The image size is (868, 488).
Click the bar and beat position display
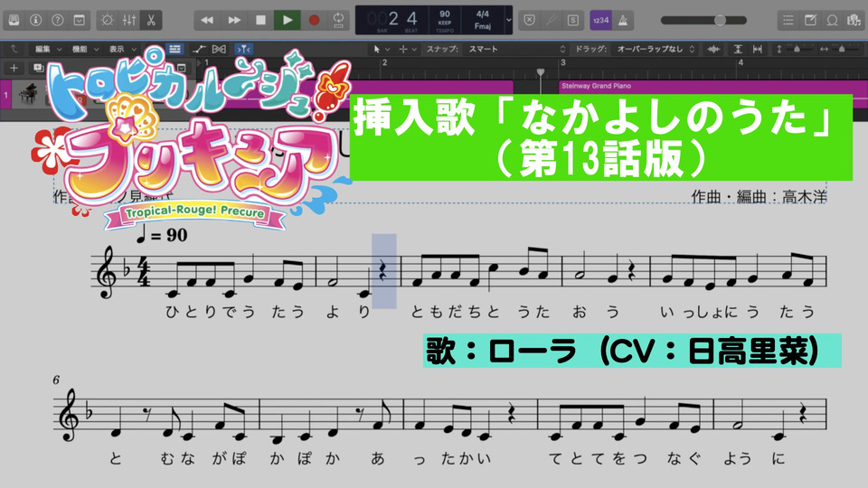pos(394,20)
